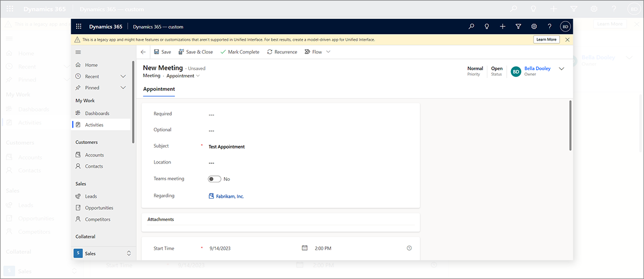
Task: Open the Appointment form selector dropdown
Action: click(x=183, y=76)
